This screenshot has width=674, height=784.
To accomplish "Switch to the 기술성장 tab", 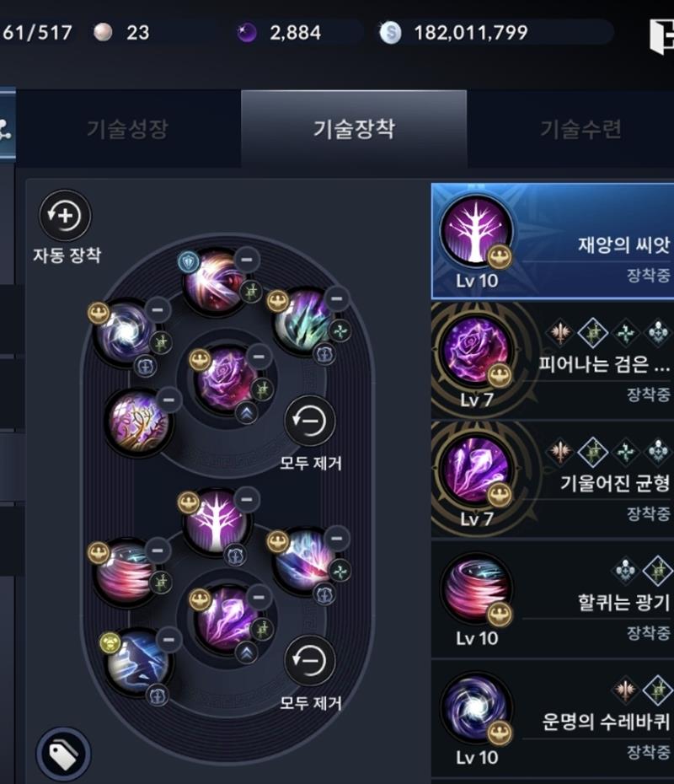I will [128, 129].
